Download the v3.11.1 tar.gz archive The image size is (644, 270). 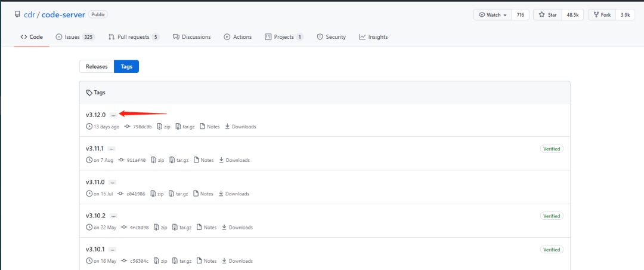coord(179,160)
